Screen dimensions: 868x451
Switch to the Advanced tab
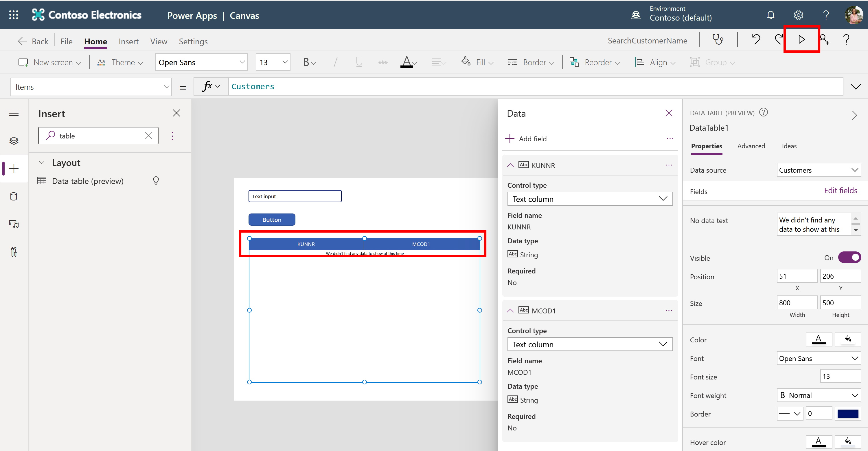point(751,146)
